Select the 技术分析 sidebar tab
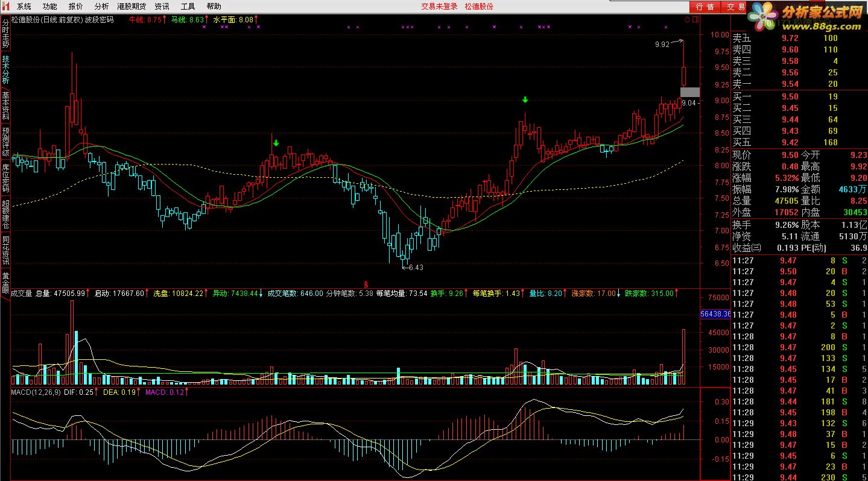Viewport: 868px width, 481px height. (x=5, y=69)
